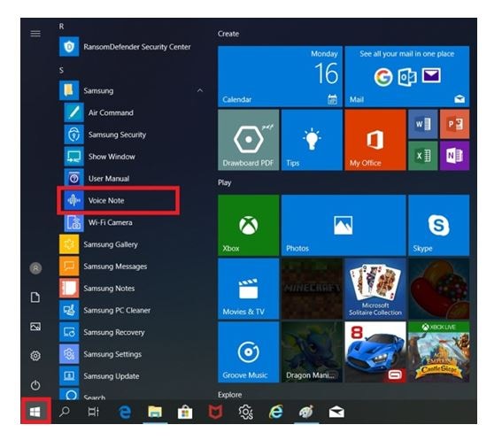This screenshot has width=502, height=448.
Task: Launch Excel from small tile
Action: point(423,156)
